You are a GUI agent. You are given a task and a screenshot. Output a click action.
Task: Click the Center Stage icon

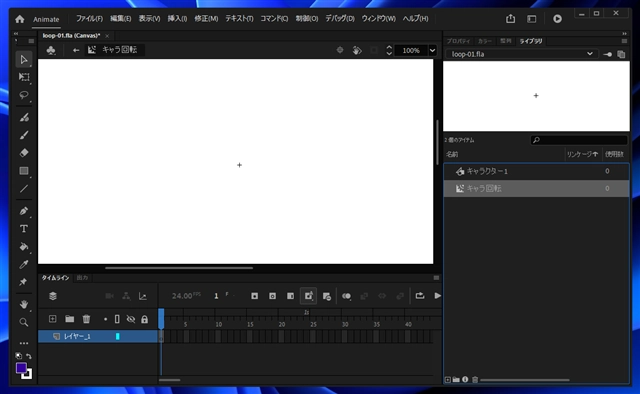click(x=340, y=50)
